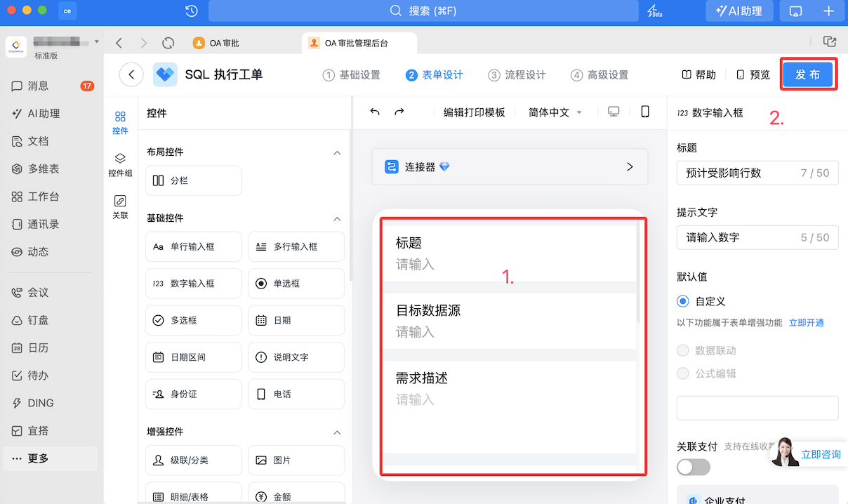Toggle the 关联支付 switch
Viewport: 848px width, 504px height.
tap(694, 467)
